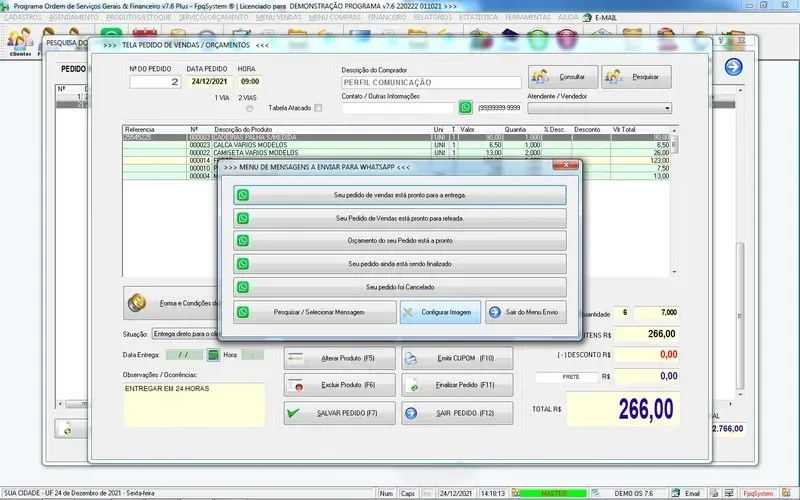Enable the Tabela Atacado checkbox
Image resolution: width=800 pixels, height=500 pixels.
pos(318,108)
